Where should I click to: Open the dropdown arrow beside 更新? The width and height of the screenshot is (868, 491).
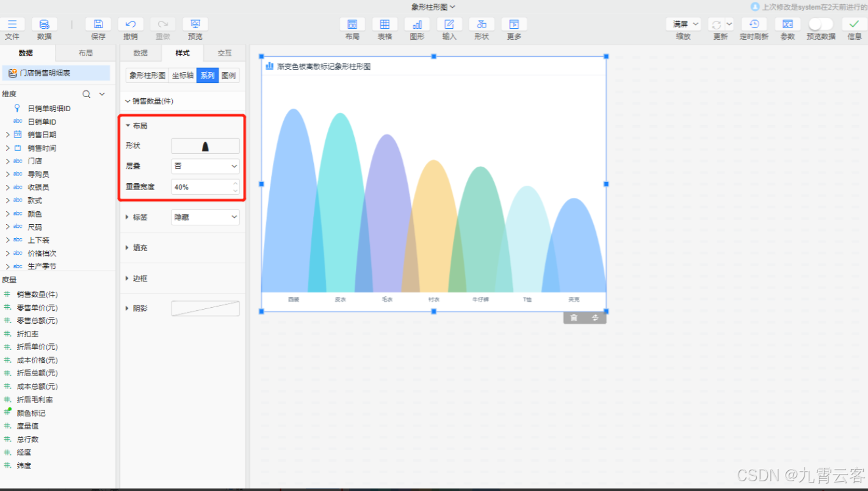(729, 24)
